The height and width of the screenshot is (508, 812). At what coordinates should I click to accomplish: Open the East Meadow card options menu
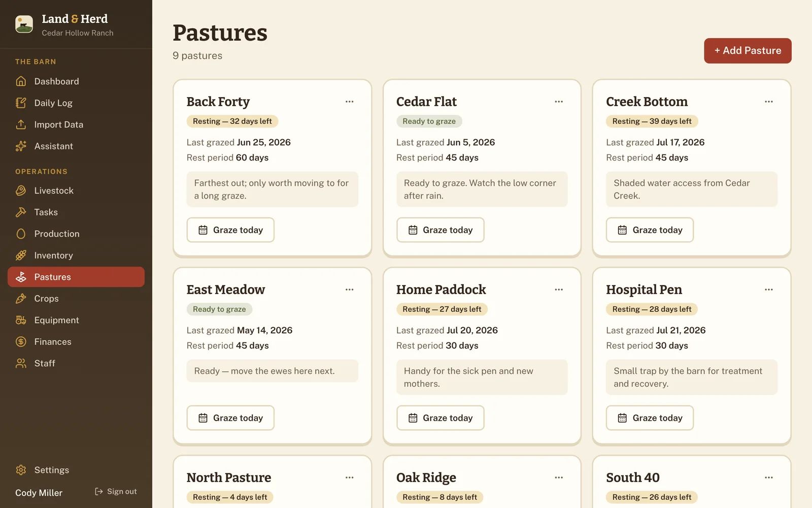click(350, 290)
